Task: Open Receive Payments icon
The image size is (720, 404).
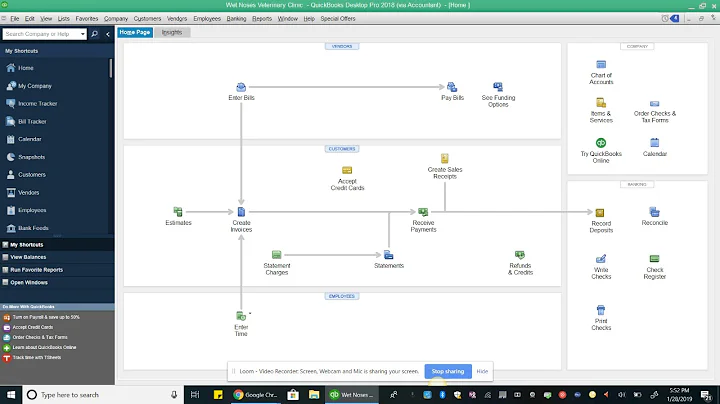Action: click(x=423, y=212)
